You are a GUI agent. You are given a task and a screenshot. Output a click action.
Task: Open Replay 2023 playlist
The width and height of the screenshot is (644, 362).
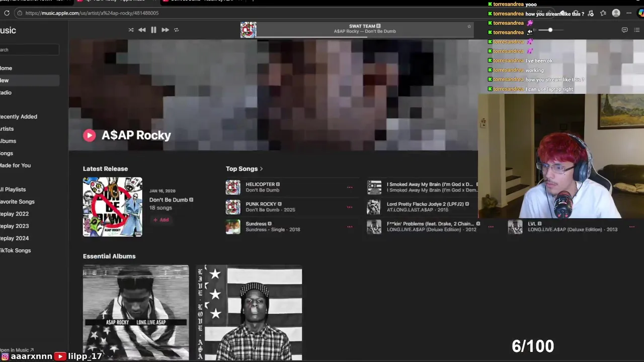pos(14,226)
